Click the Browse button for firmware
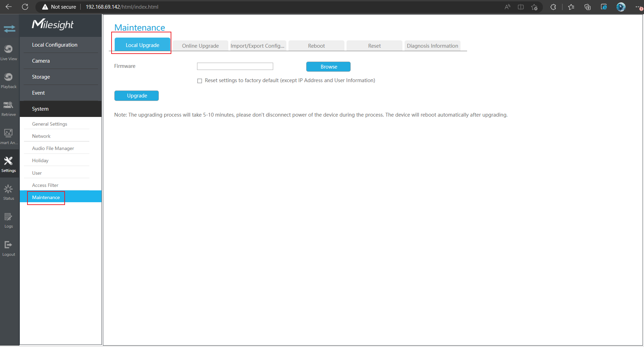This screenshot has height=347, width=644. click(328, 66)
